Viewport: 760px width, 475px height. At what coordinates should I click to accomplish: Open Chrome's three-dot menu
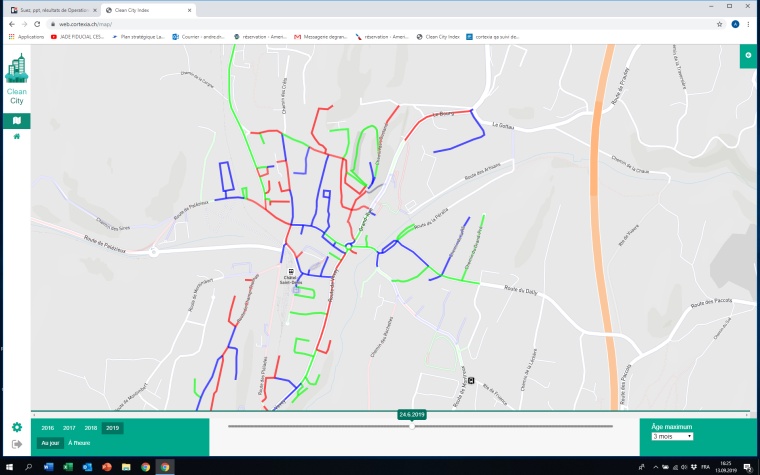coord(750,23)
